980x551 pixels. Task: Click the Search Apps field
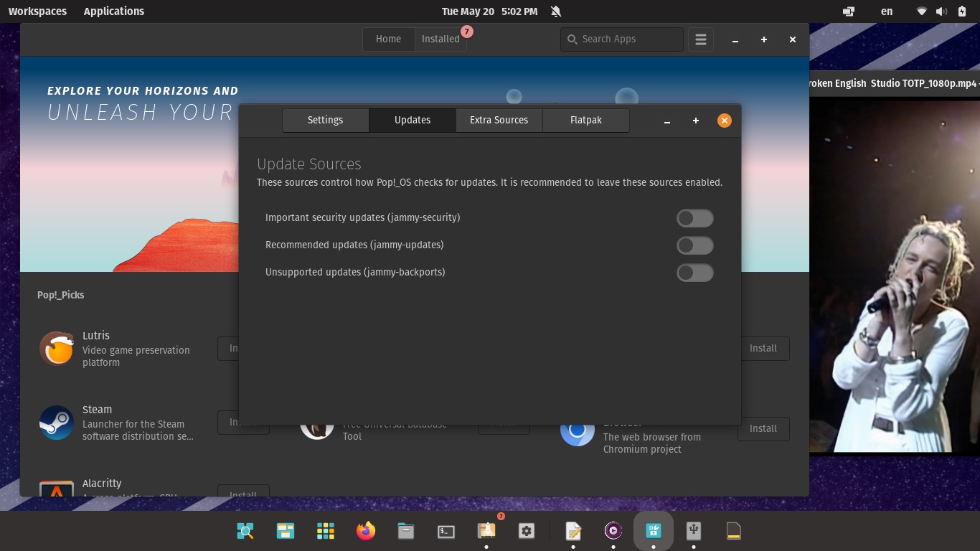(x=622, y=39)
